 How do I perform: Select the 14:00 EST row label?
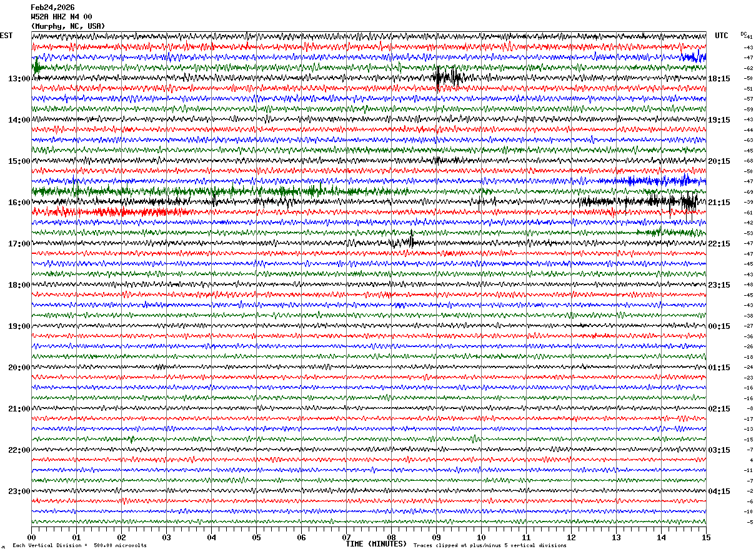[19, 120]
